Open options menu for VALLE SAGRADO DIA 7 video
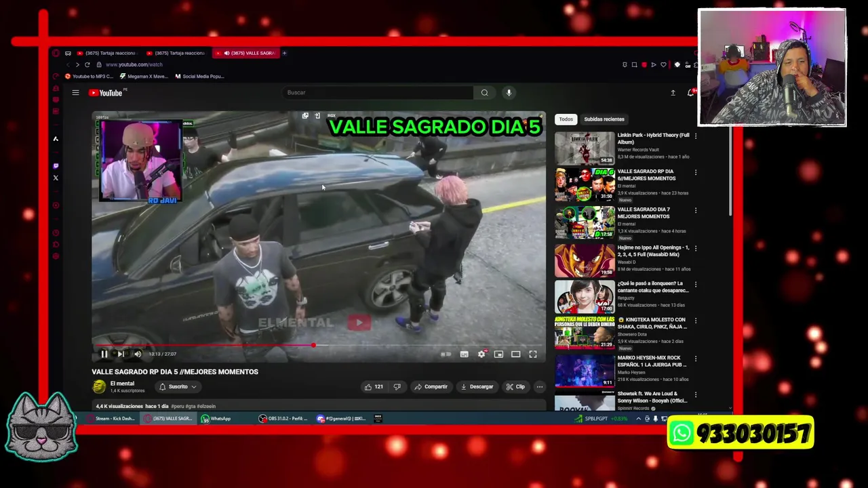 coord(696,210)
